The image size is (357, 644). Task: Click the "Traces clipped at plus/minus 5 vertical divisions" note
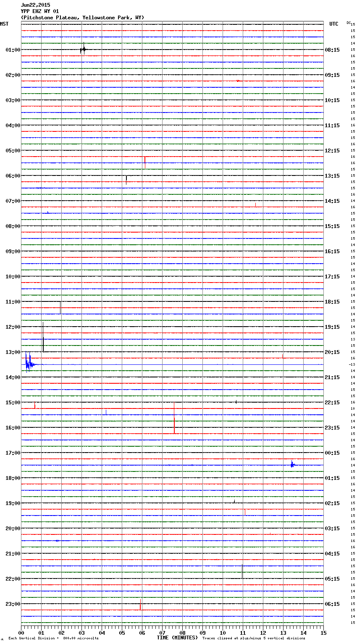(x=254, y=639)
